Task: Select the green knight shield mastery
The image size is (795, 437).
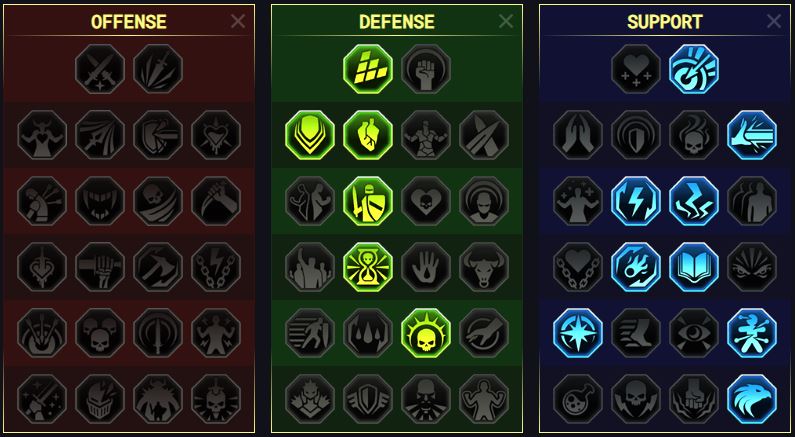Action: tap(368, 201)
